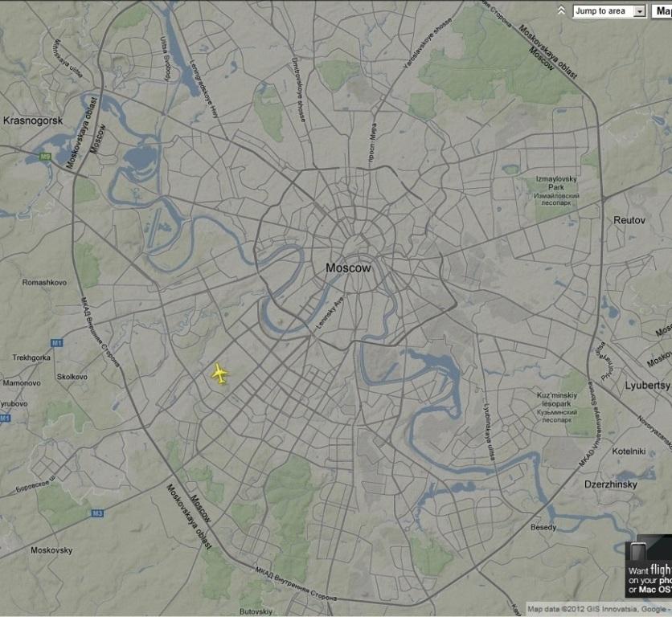Image resolution: width=672 pixels, height=617 pixels.
Task: Click the Dmitrovskoye shosse road label
Action: pyautogui.click(x=299, y=89)
